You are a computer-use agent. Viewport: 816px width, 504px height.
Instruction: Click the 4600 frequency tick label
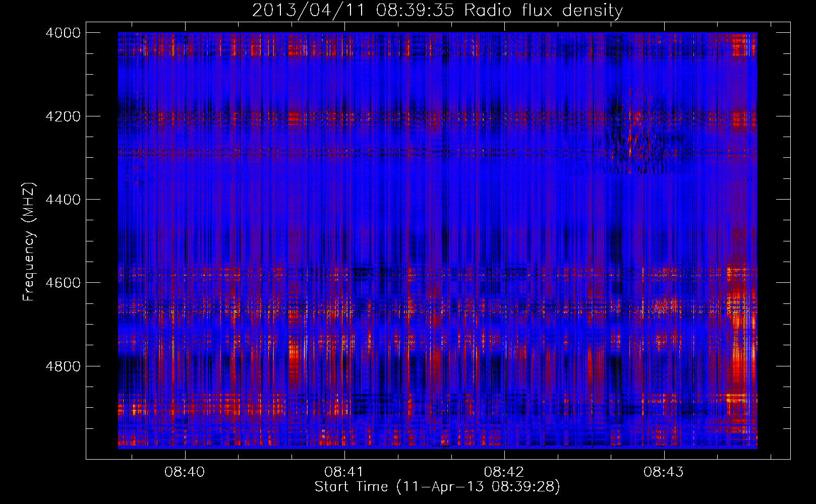[x=63, y=283]
